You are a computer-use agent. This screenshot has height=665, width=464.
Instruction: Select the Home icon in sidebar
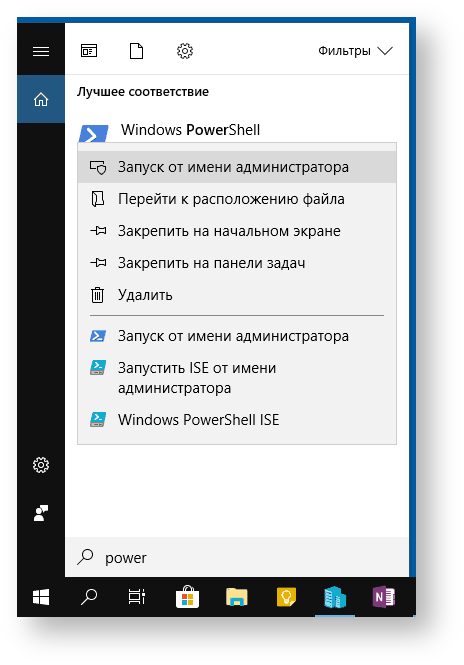coord(41,100)
